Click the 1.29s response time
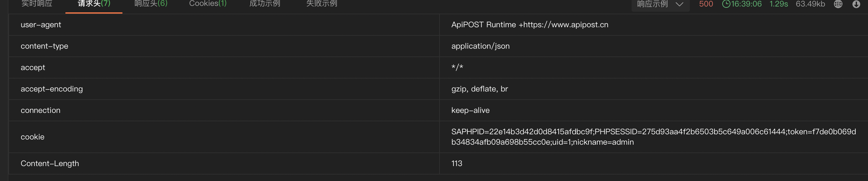Image resolution: width=868 pixels, height=181 pixels. 778,4
